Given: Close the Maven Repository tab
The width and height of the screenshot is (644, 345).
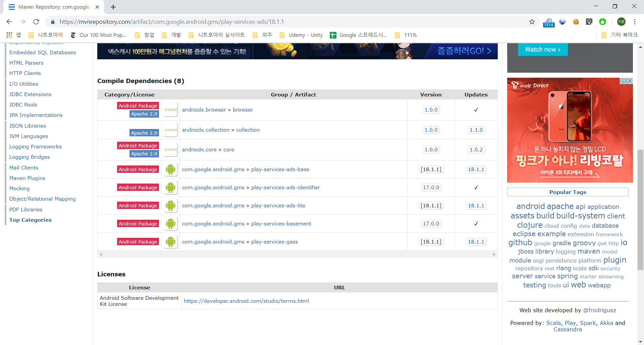Looking at the screenshot, I should [x=97, y=7].
